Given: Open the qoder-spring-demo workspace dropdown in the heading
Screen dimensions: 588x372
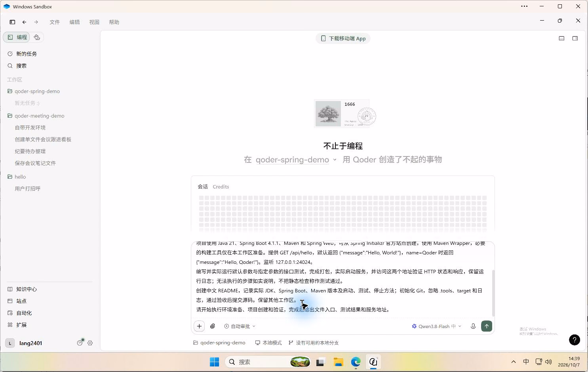Looking at the screenshot, I should pyautogui.click(x=296, y=160).
